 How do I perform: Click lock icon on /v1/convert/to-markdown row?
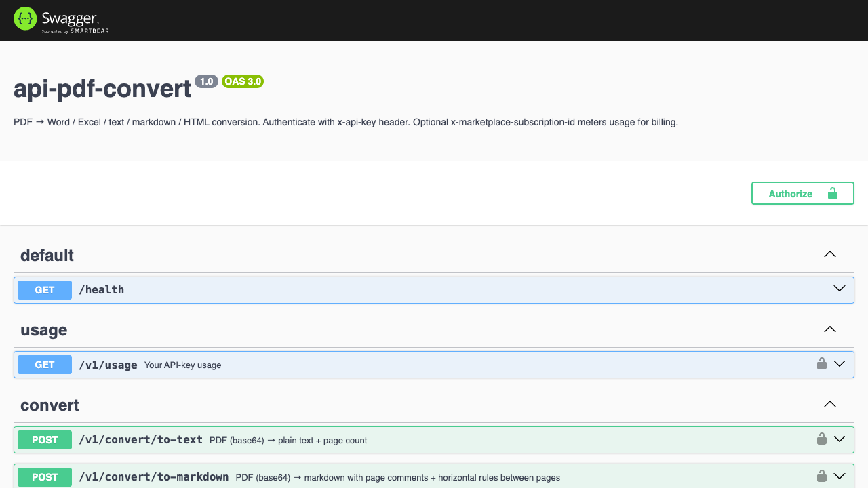(822, 476)
